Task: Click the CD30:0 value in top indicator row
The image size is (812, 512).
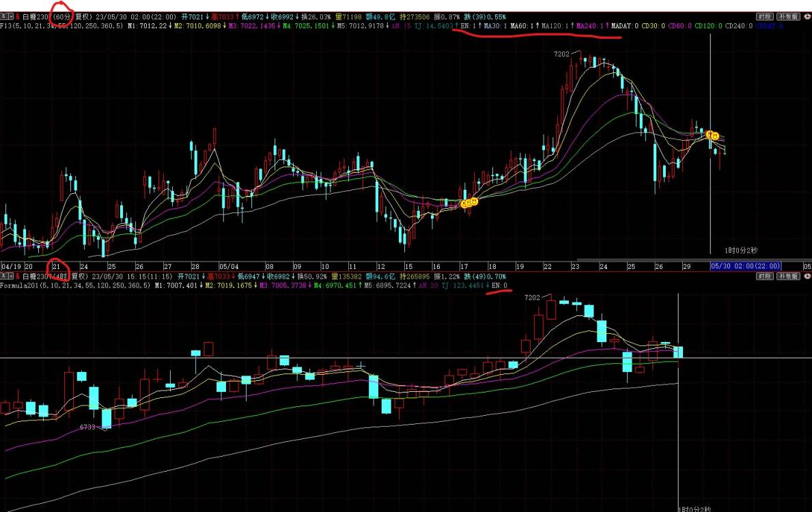Action: pos(653,25)
